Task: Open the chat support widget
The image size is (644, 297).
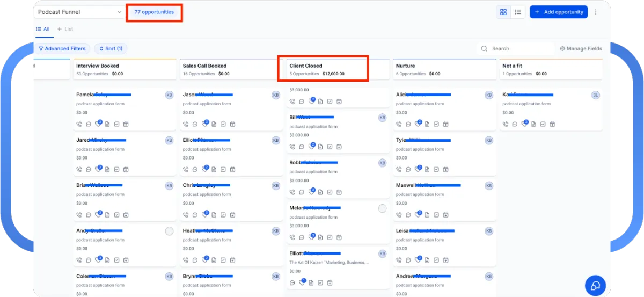Action: tap(595, 286)
